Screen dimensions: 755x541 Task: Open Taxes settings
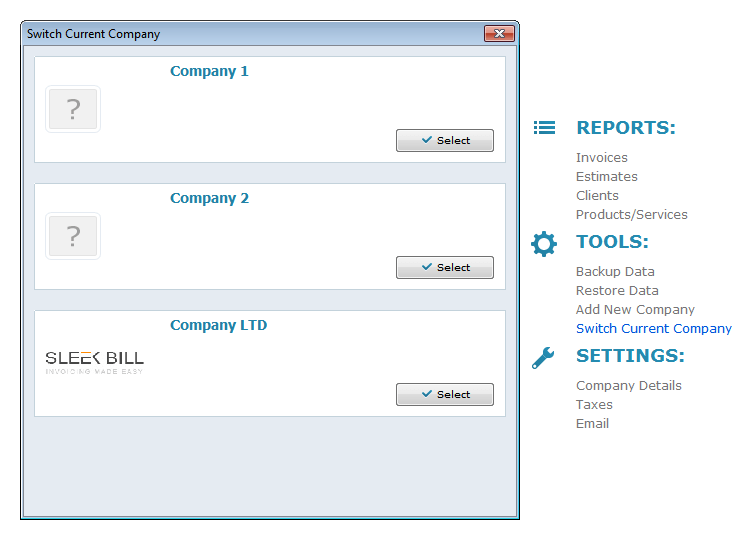tap(594, 405)
